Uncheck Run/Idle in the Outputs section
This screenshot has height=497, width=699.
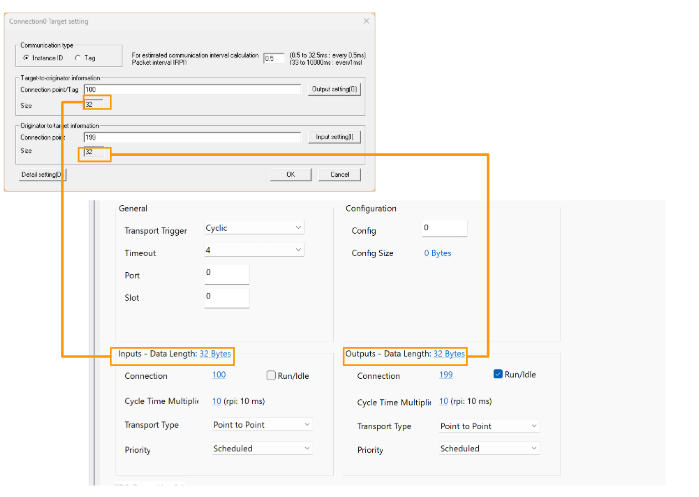point(500,375)
